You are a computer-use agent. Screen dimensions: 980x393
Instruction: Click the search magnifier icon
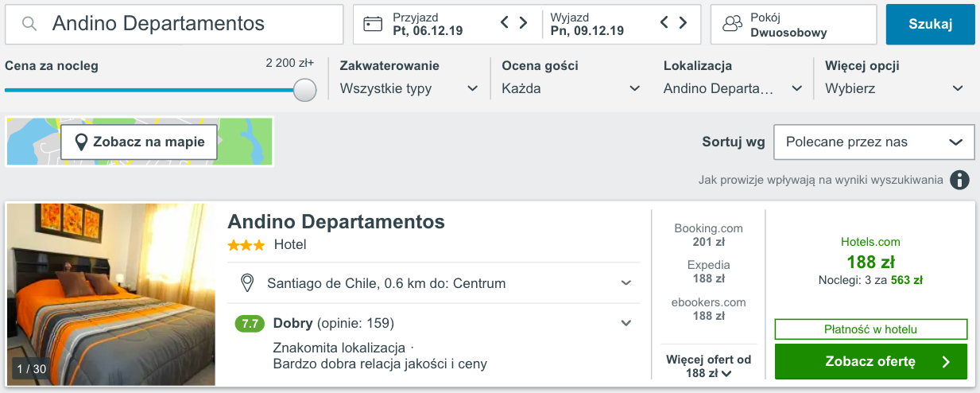point(29,24)
